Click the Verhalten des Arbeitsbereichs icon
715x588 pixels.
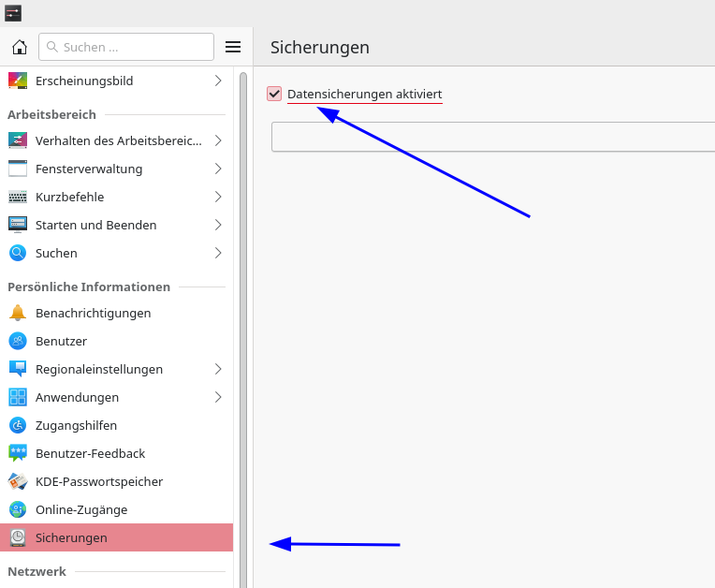tap(18, 140)
